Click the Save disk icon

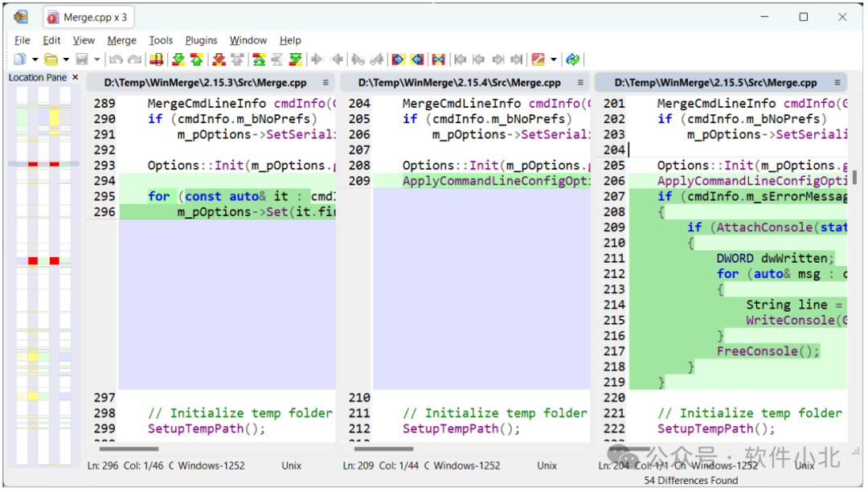pos(82,59)
